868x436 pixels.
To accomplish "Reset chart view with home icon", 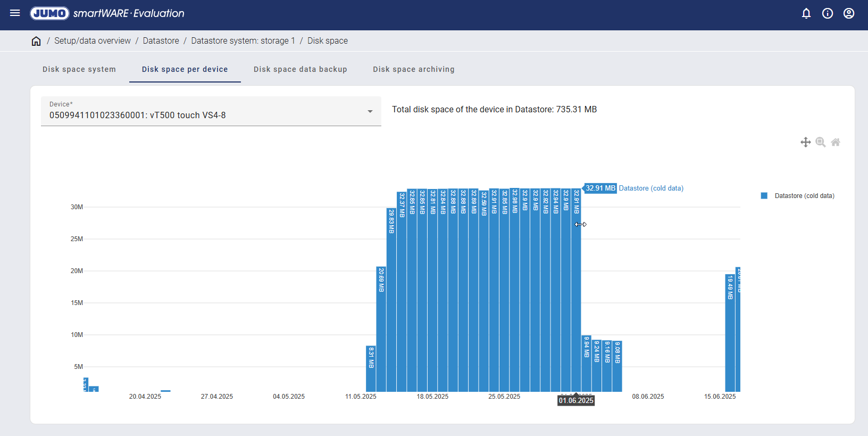I will click(x=836, y=142).
